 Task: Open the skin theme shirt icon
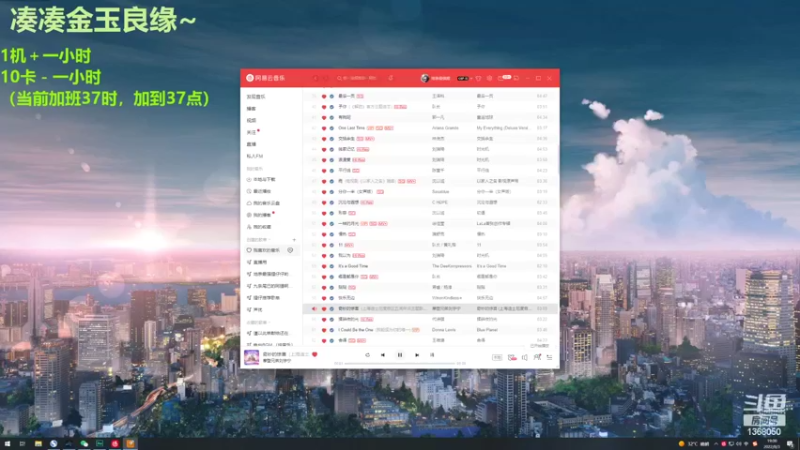478,78
